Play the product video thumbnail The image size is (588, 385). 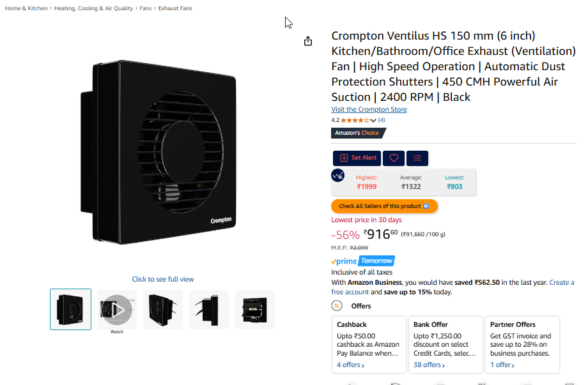(116, 310)
